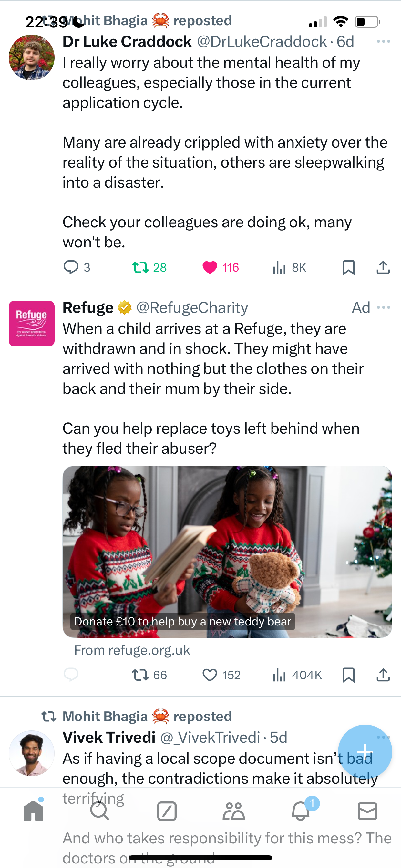The height and width of the screenshot is (868, 401).
Task: Open the Refuge ad image with teddy bear
Action: pyautogui.click(x=227, y=552)
